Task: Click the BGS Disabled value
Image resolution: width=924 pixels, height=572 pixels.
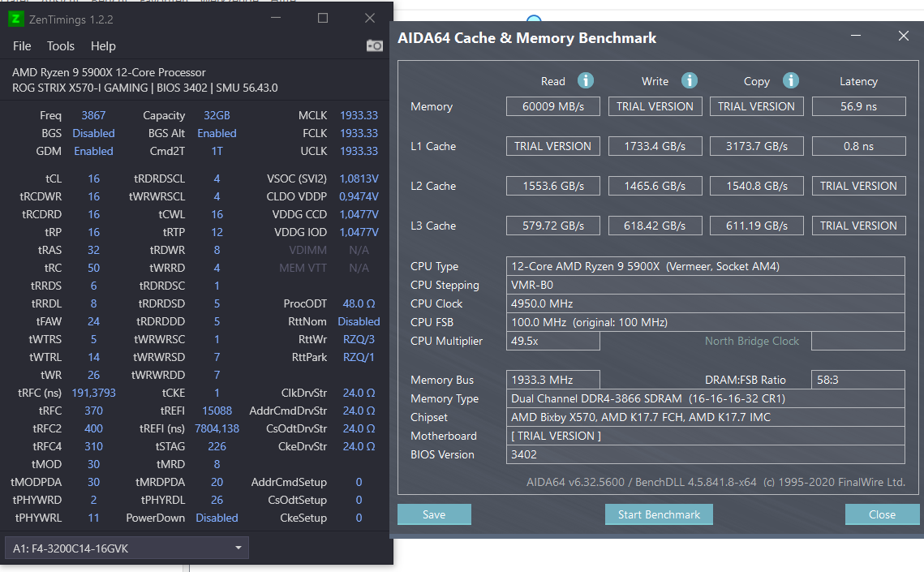Action: click(93, 133)
